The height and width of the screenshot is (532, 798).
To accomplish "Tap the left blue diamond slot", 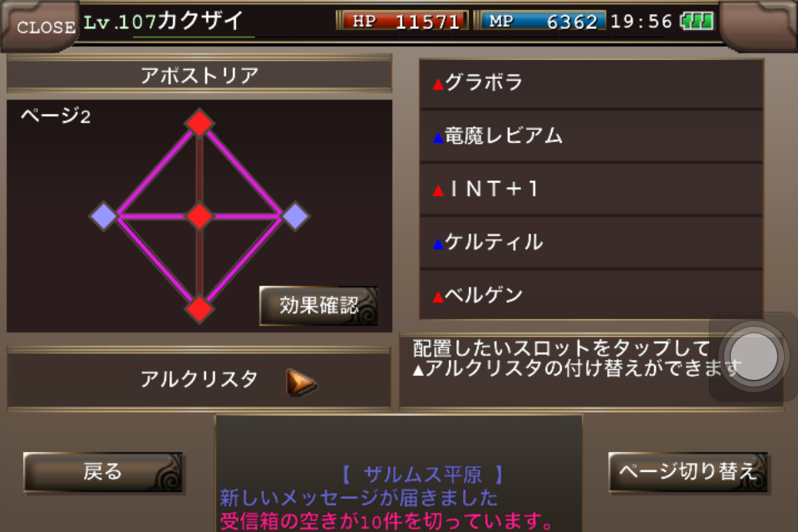I will (104, 216).
